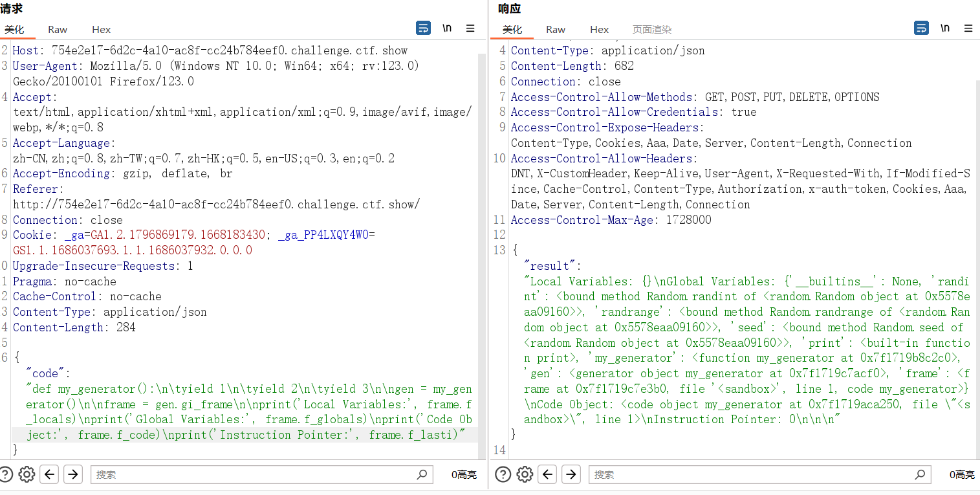
Task: Click Access-Control-Max-Age: 1728000 line
Action: [611, 220]
